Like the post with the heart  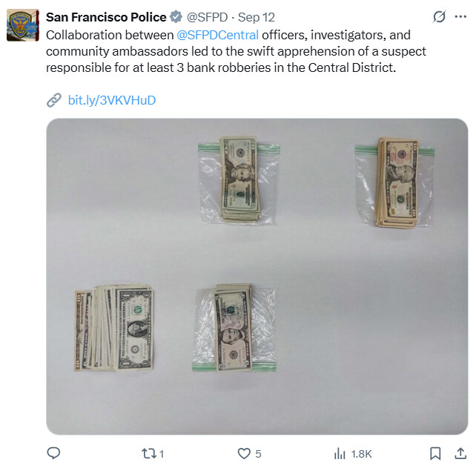click(244, 453)
